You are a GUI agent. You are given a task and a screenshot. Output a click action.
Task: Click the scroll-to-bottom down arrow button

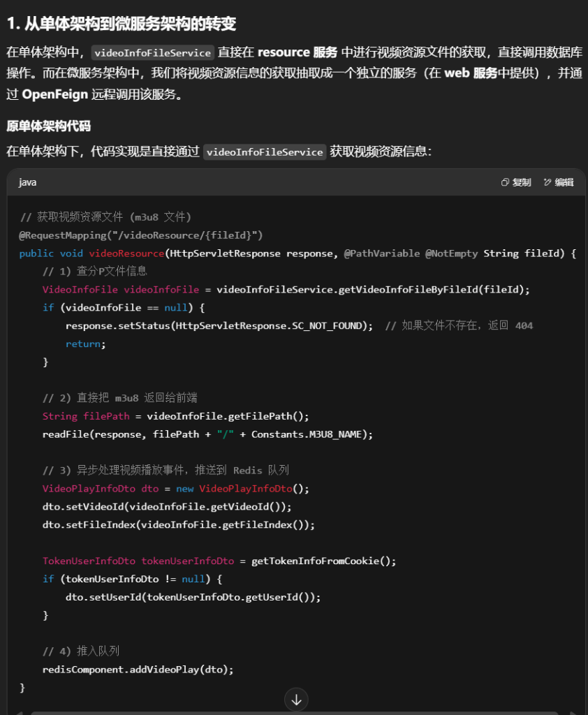click(296, 700)
